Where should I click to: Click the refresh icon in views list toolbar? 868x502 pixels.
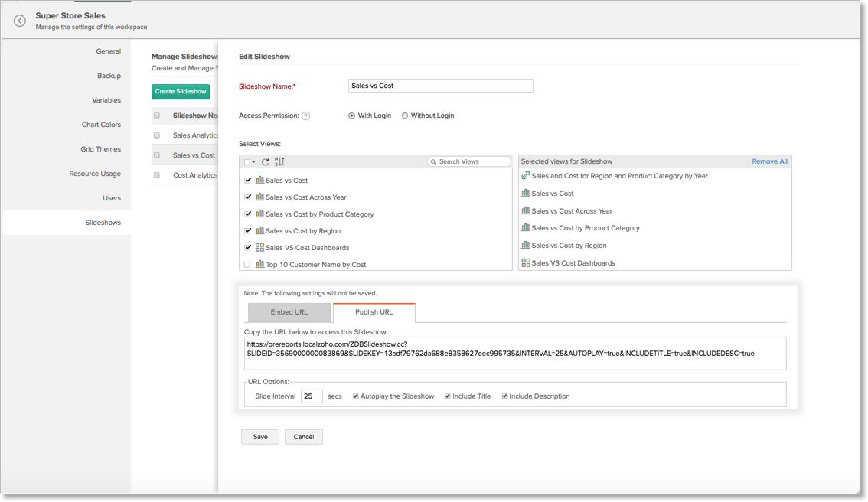pos(266,162)
